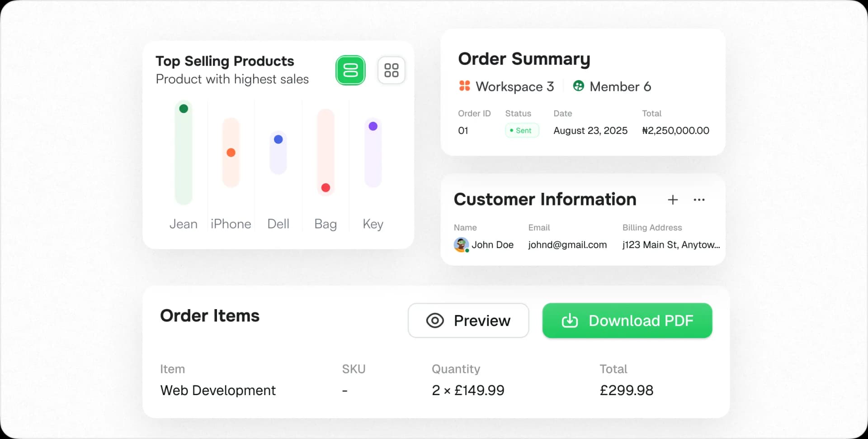Click the orange Workspace icon in Order Summary

pyautogui.click(x=464, y=86)
